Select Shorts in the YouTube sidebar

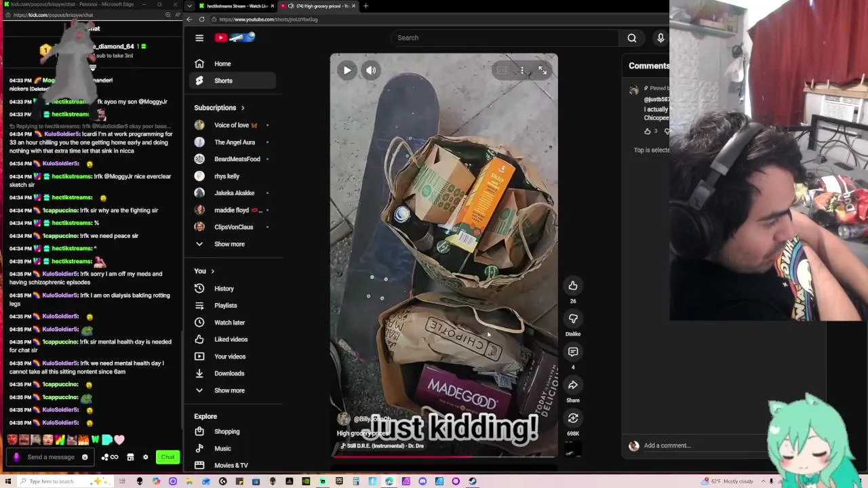(x=233, y=81)
